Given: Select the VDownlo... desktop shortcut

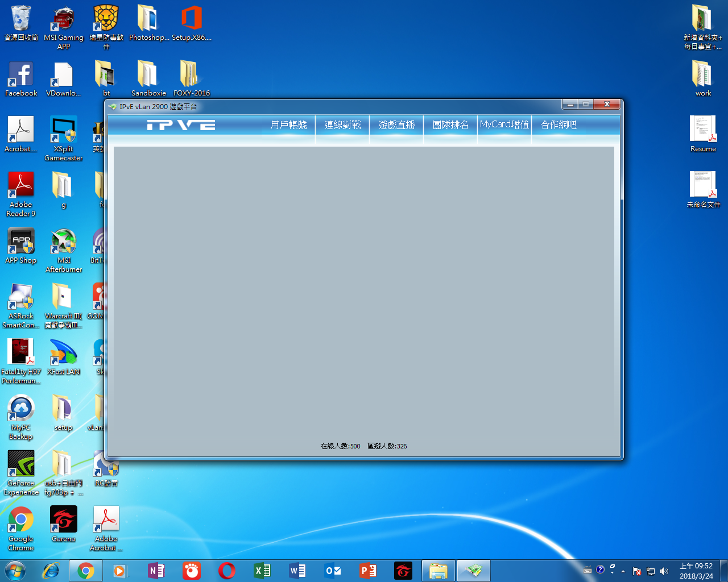Looking at the screenshot, I should coord(64,79).
